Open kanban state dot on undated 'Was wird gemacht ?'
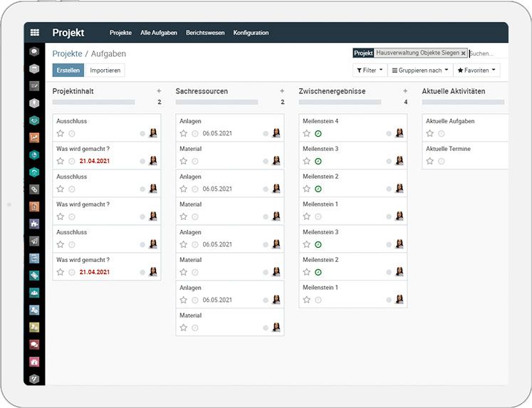 pos(142,216)
